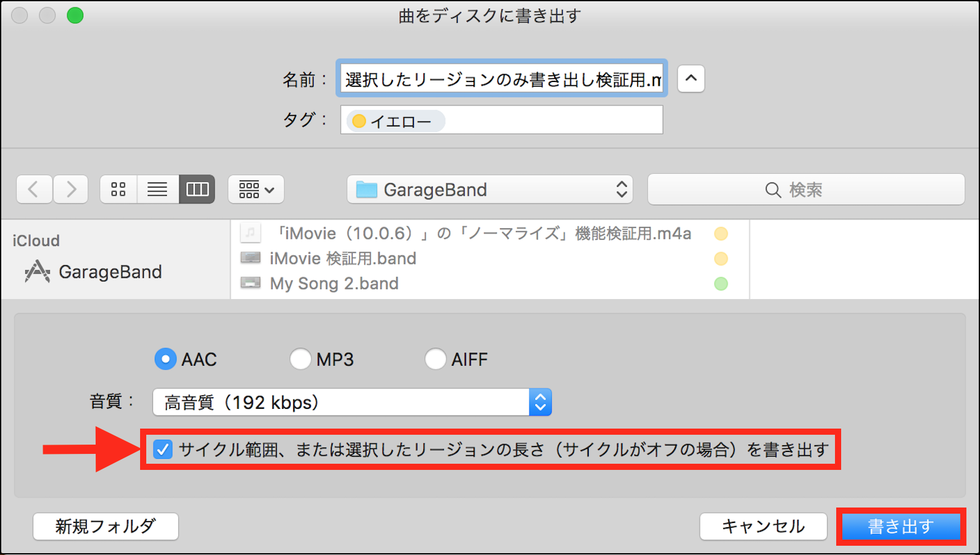This screenshot has width=980, height=555.
Task: Click the magnifier icon in the search field
Action: (773, 190)
